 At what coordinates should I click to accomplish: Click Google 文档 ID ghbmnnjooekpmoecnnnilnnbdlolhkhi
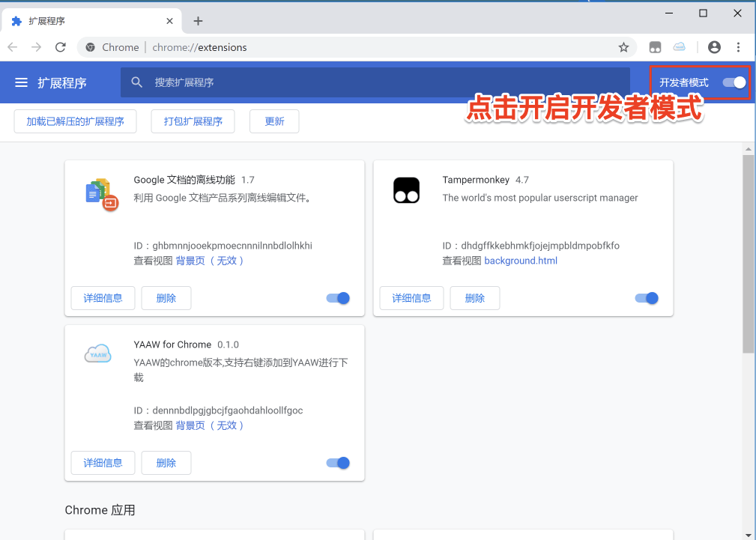(232, 246)
